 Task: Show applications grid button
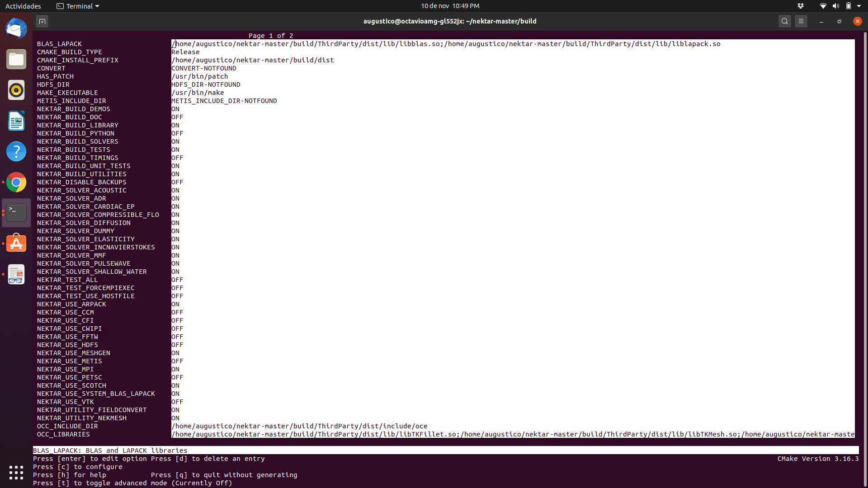click(x=16, y=473)
